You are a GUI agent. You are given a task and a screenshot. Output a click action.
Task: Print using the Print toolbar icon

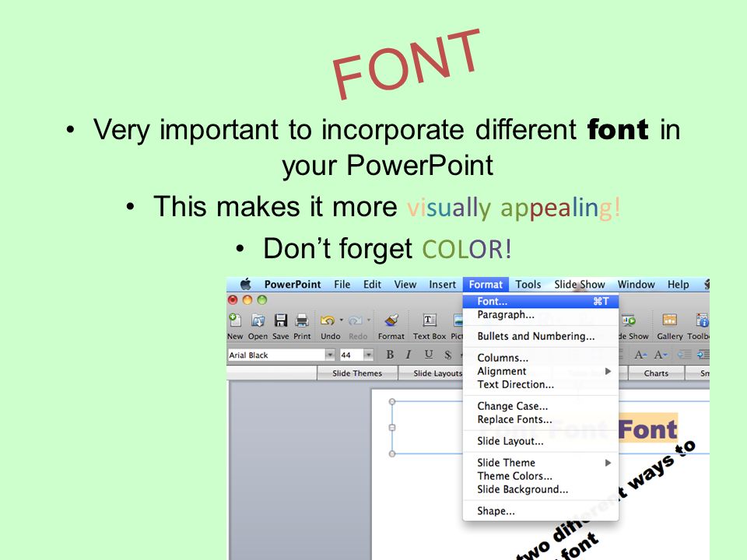coord(302,320)
